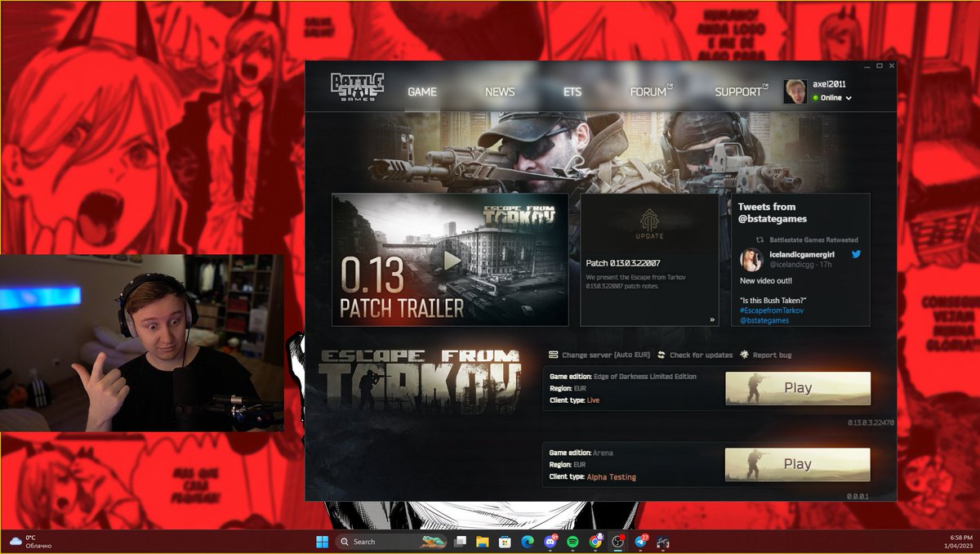Open the weather widget showing 0°C

(29, 541)
